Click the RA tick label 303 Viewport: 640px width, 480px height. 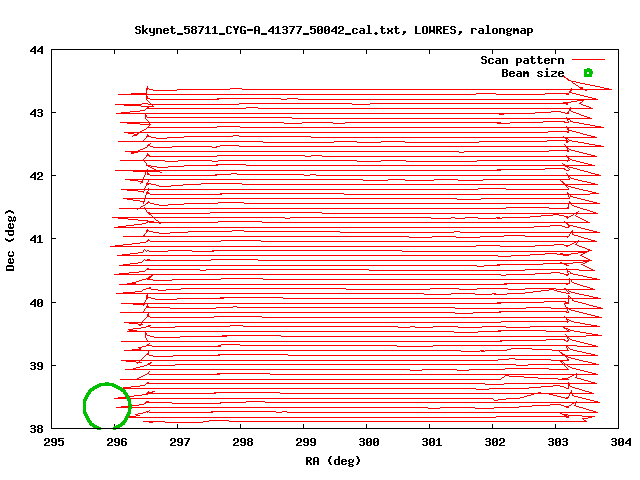coord(558,442)
